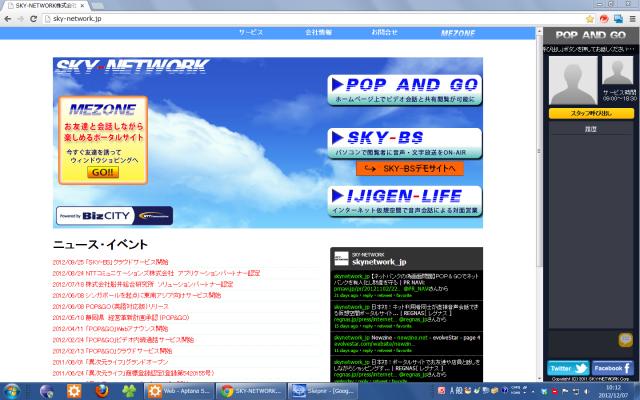Open the Chrome menu (three bars)

(x=632, y=19)
